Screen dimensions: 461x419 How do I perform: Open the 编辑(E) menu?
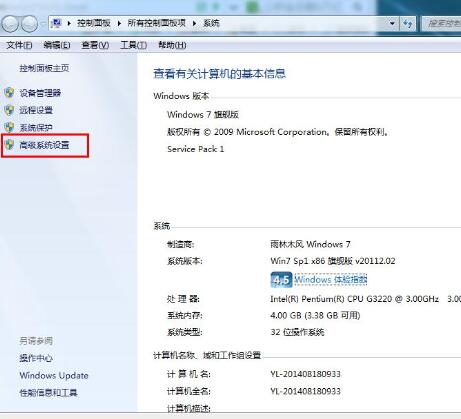tap(57, 45)
